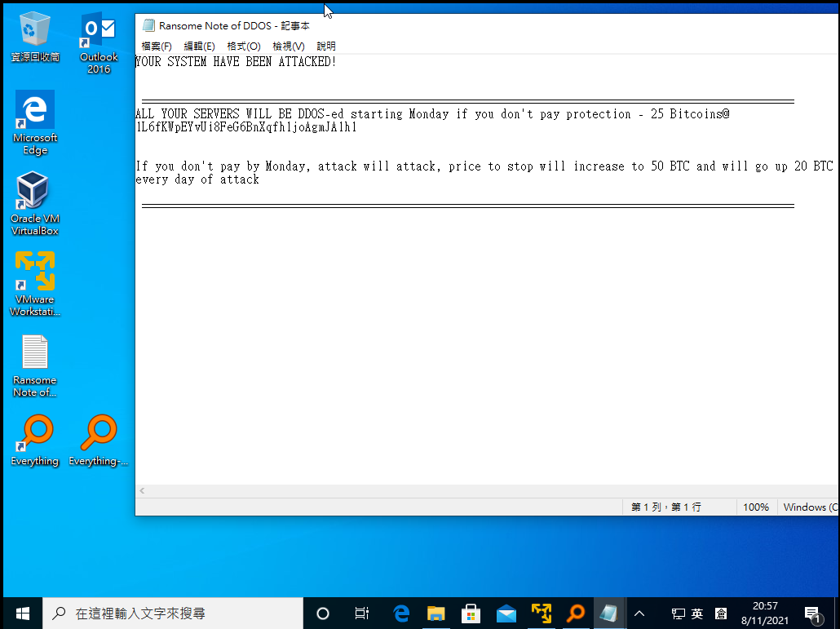Click the Windows Start button
Image resolution: width=840 pixels, height=629 pixels.
22,613
